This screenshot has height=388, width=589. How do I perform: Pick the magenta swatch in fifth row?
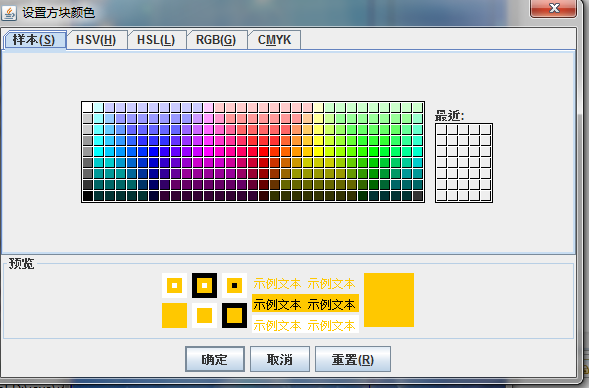click(208, 151)
